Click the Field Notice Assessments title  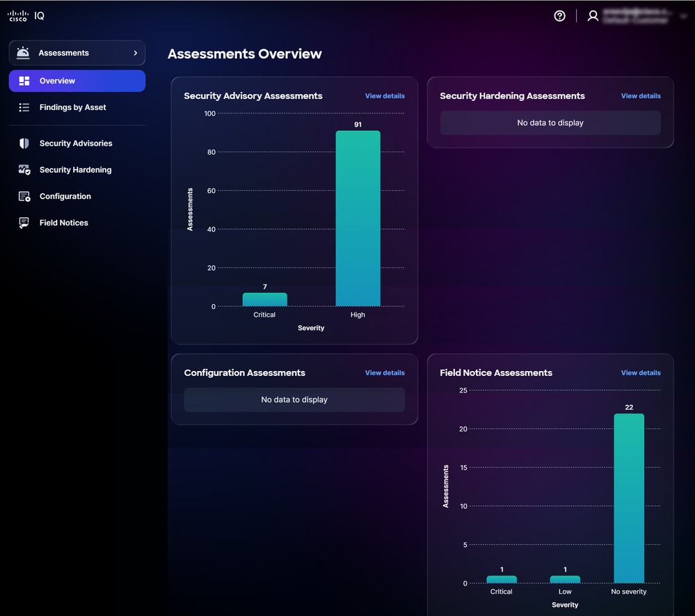496,373
